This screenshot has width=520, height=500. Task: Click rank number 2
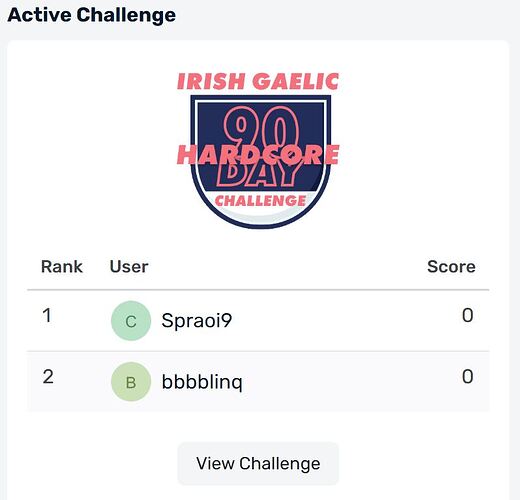(48, 377)
